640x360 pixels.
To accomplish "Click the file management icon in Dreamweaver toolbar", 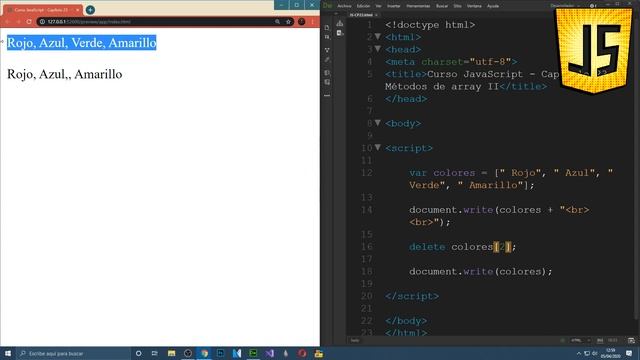I will (x=327, y=37).
